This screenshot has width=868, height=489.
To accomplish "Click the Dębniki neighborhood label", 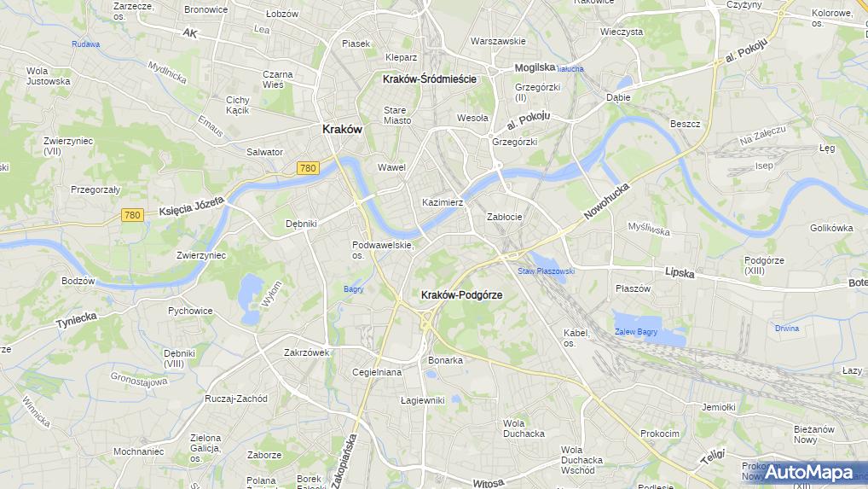I will click(x=301, y=224).
